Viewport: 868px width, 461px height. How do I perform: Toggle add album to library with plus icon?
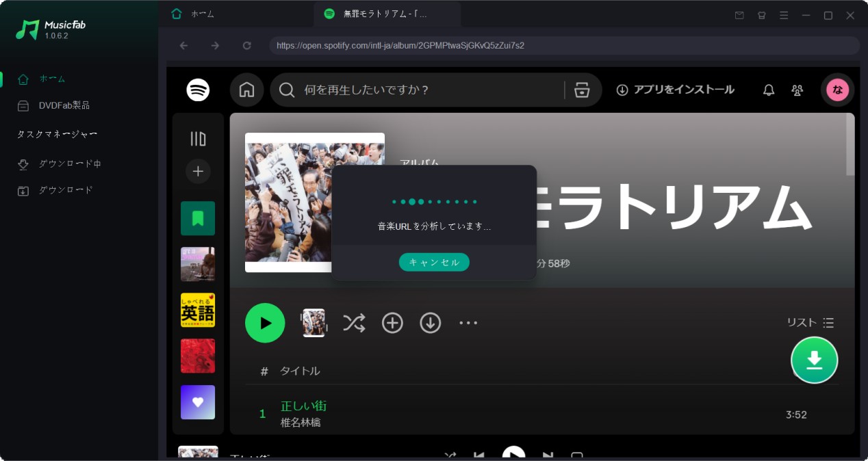click(392, 322)
